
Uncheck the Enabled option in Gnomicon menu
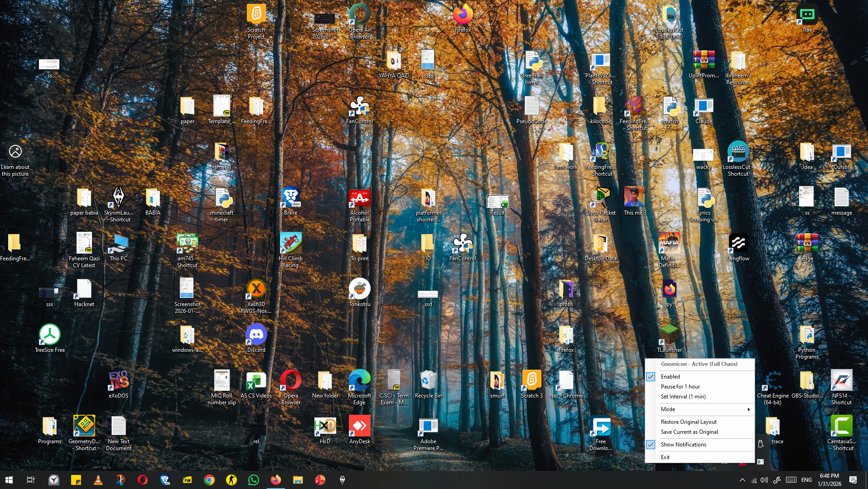point(670,377)
